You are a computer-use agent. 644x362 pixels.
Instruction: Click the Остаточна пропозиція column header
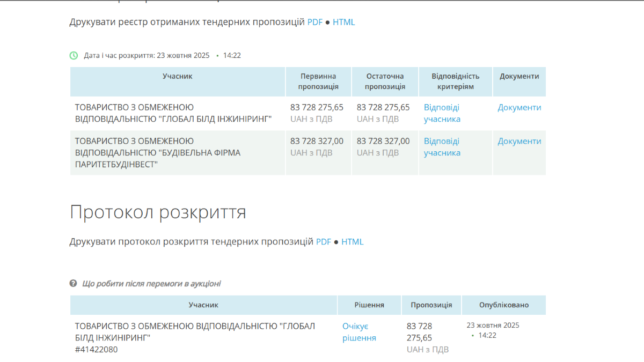click(x=385, y=82)
